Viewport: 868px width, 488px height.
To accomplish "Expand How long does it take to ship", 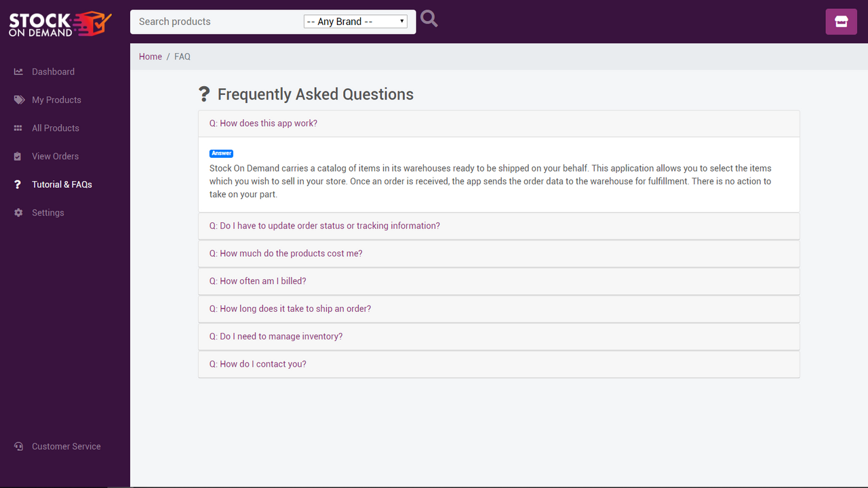I will coord(290,309).
